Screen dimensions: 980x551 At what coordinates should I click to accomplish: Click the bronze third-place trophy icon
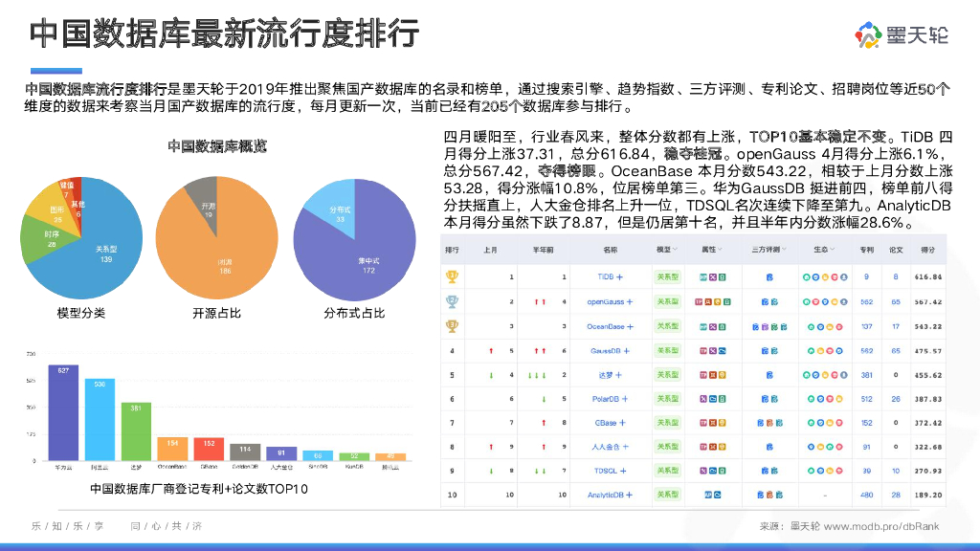[452, 326]
